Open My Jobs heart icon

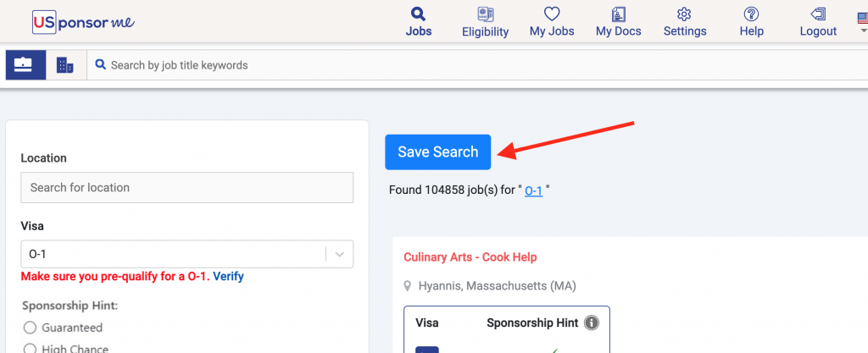[552, 14]
